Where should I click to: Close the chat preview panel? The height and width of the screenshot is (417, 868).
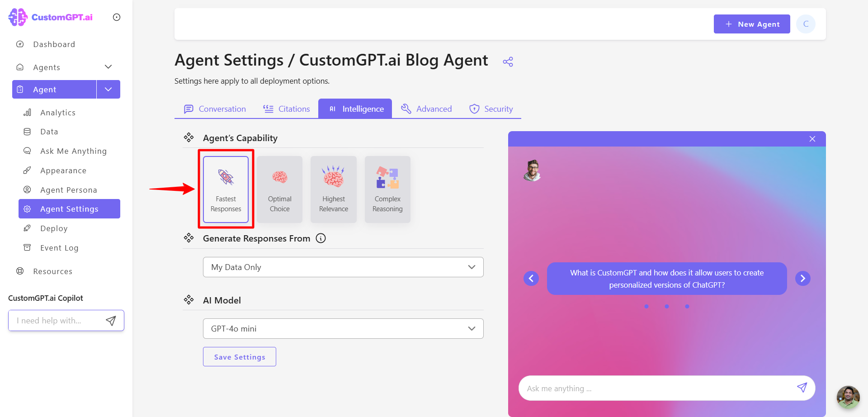[x=812, y=139]
